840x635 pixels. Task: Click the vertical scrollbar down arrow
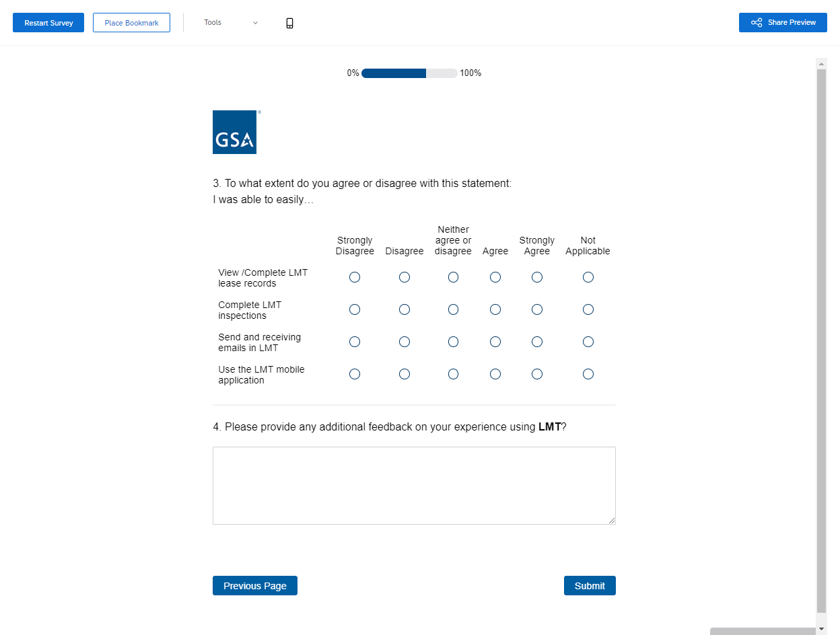[x=821, y=628]
